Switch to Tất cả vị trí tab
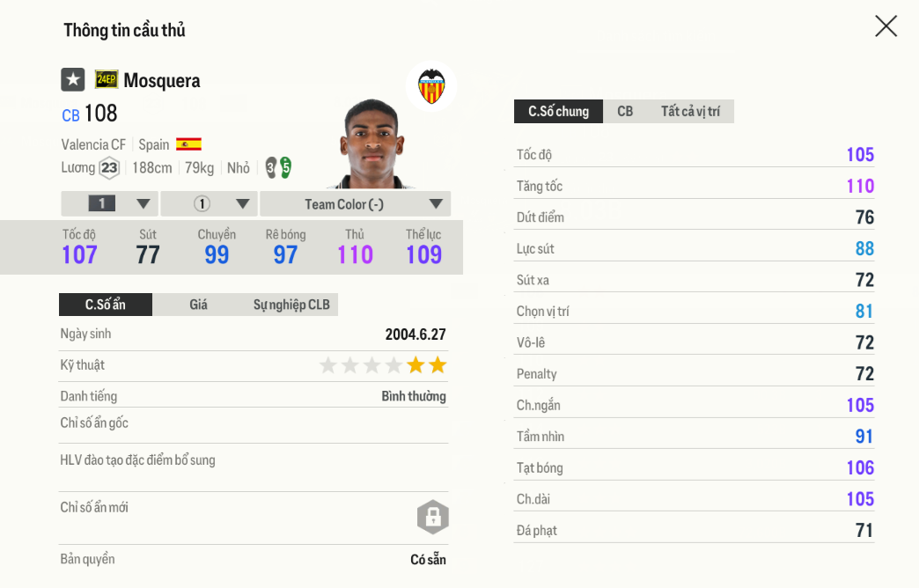919x588 pixels. click(690, 112)
